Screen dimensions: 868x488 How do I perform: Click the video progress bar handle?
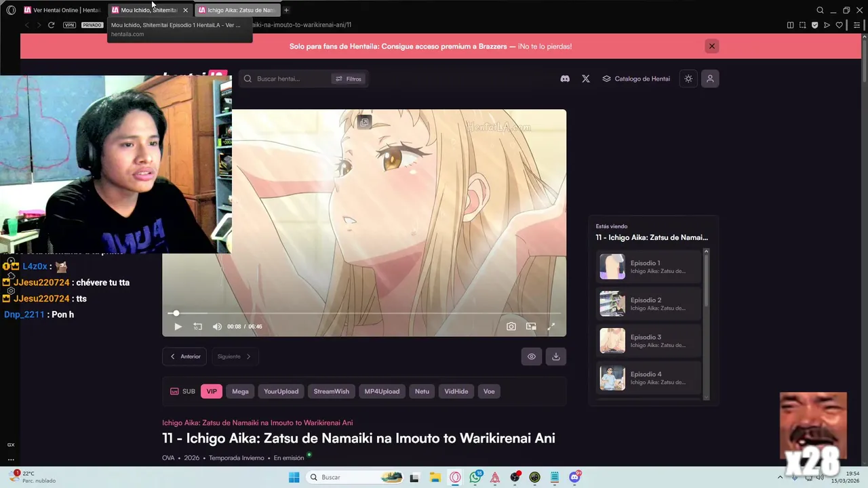176,313
